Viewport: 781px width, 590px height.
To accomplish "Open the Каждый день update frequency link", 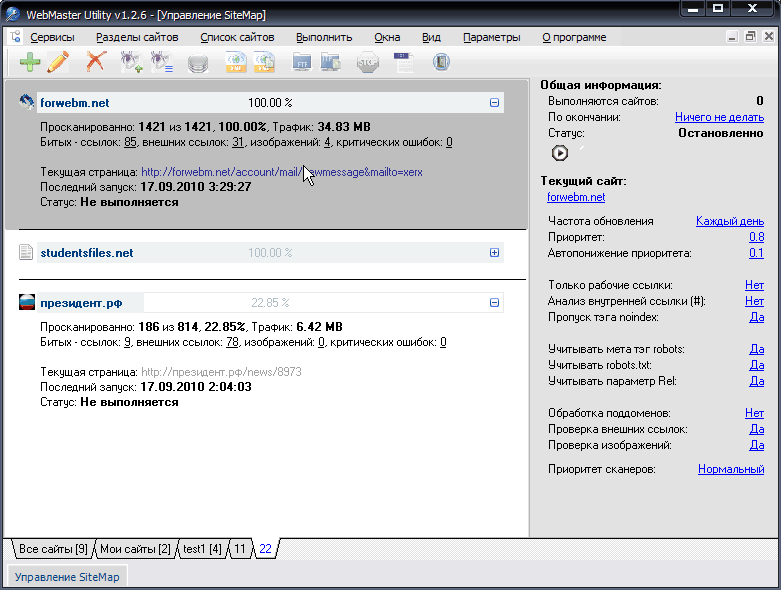I will pos(729,221).
